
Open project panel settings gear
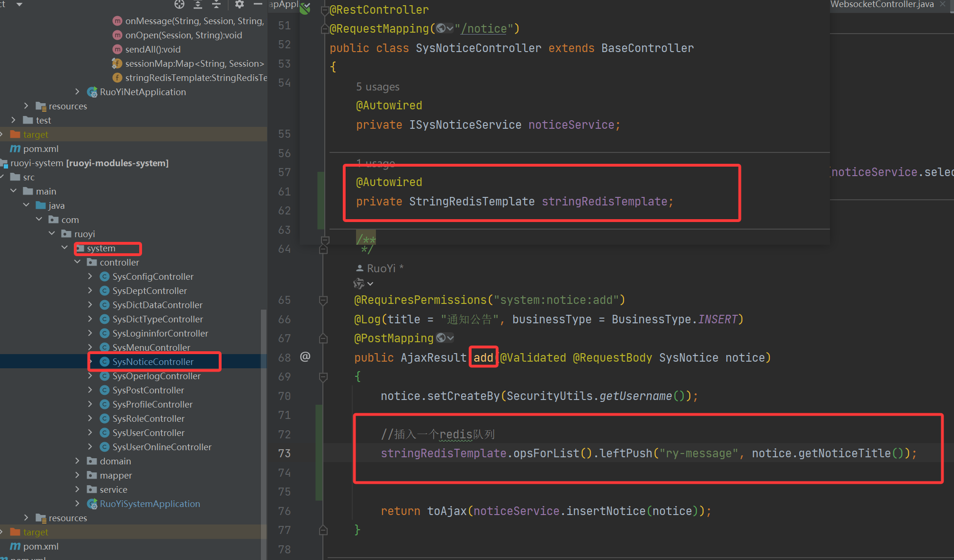click(x=240, y=5)
